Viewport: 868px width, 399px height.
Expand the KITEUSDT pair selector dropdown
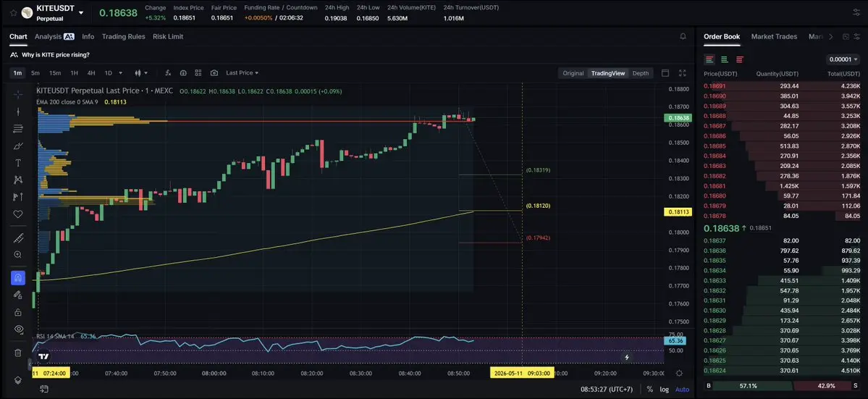coord(81,13)
